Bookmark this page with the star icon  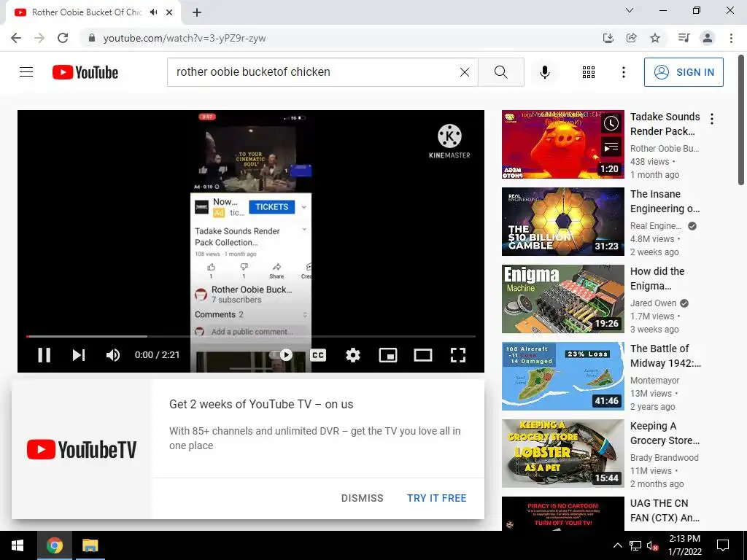coord(655,38)
